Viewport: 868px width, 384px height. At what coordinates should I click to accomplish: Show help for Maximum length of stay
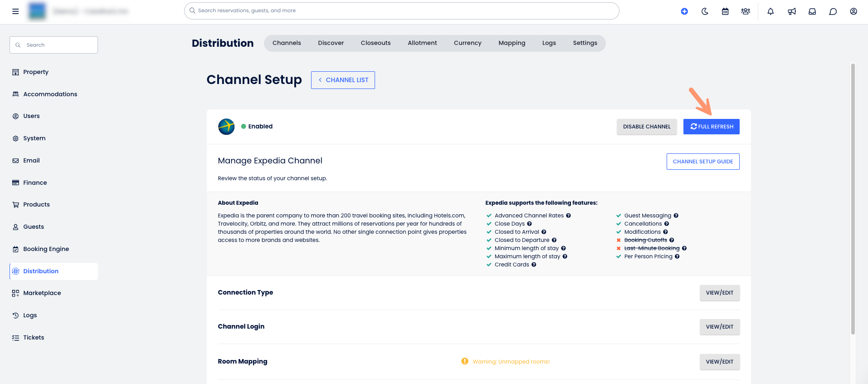(x=565, y=256)
